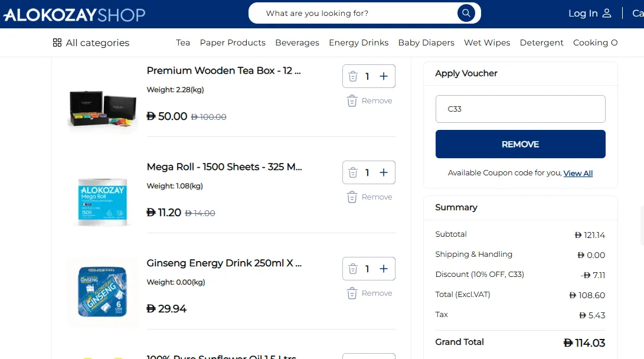The height and width of the screenshot is (359, 644).
Task: Click the 11.20 price of Mega Roll
Action: pos(164,213)
